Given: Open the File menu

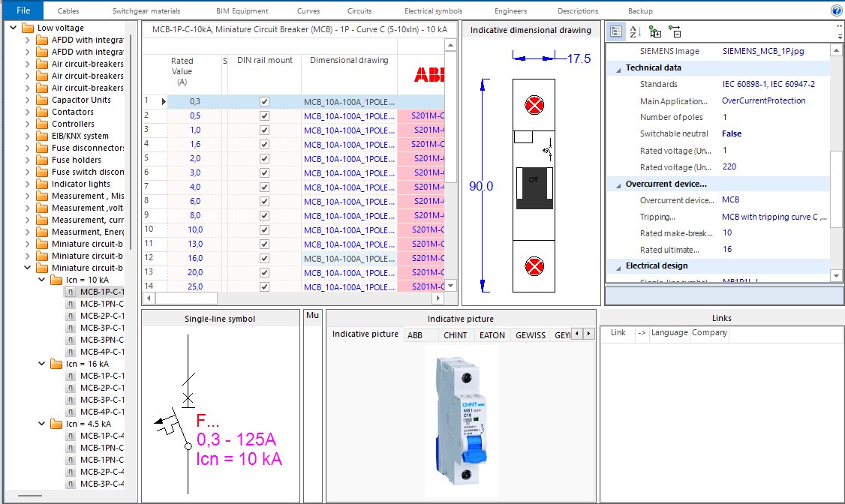Looking at the screenshot, I should [x=22, y=10].
